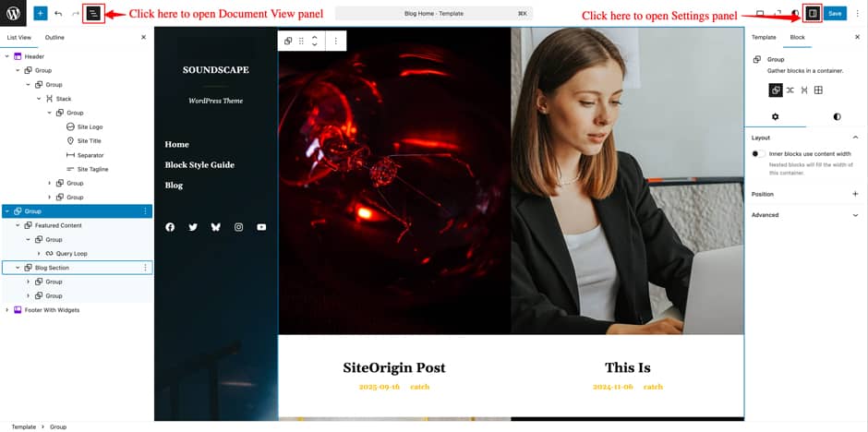Collapse the Layout panel section
Screen dimensions: 868x432
(x=805, y=138)
